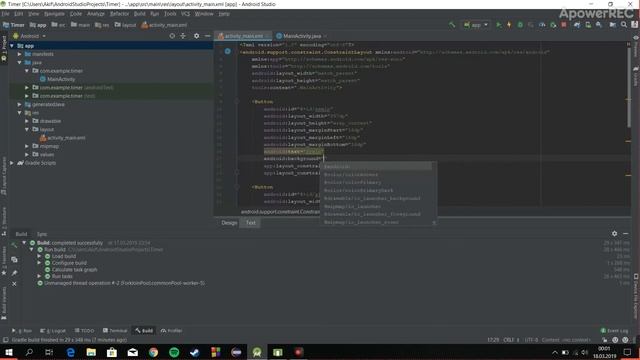Collapse the app module node
Image resolution: width=640 pixels, height=360 pixels.
(12, 46)
